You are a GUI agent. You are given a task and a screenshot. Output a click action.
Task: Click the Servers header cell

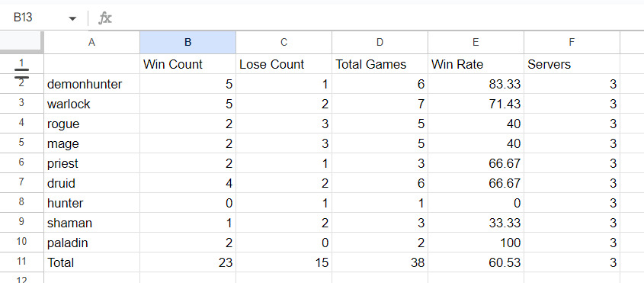coord(572,64)
